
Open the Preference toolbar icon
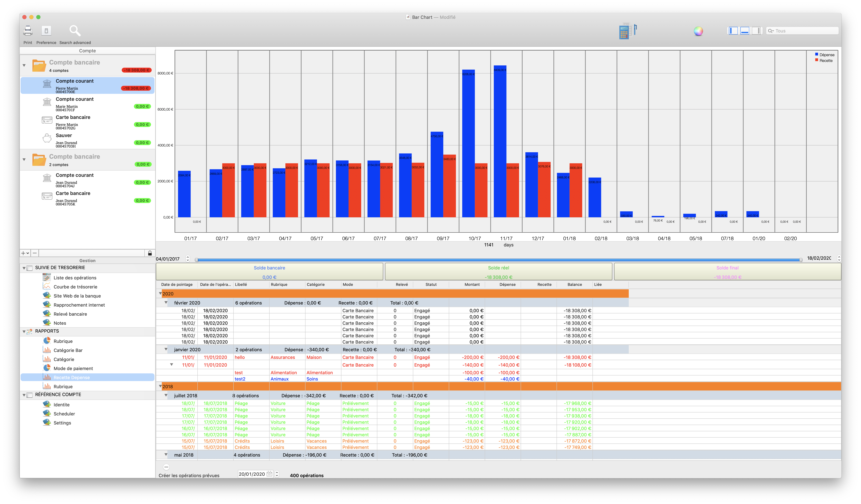point(46,31)
